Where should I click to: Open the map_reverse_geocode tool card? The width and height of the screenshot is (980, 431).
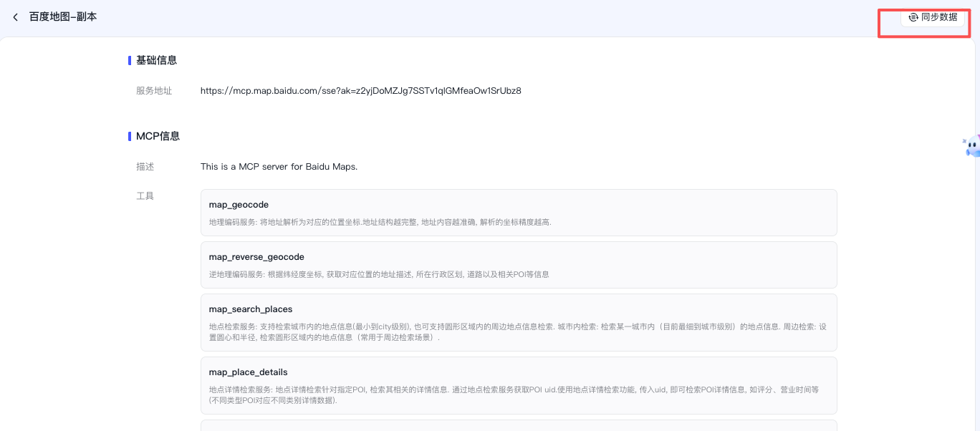coord(519,265)
